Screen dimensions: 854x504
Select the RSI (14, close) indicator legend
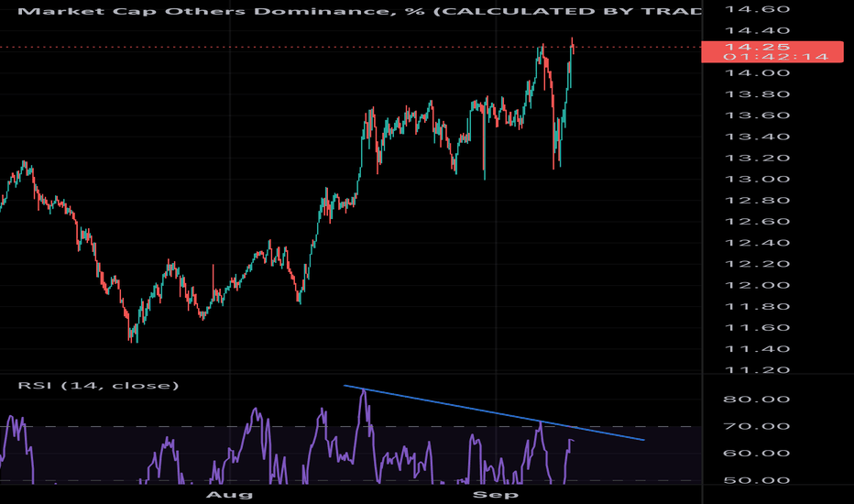(98, 386)
